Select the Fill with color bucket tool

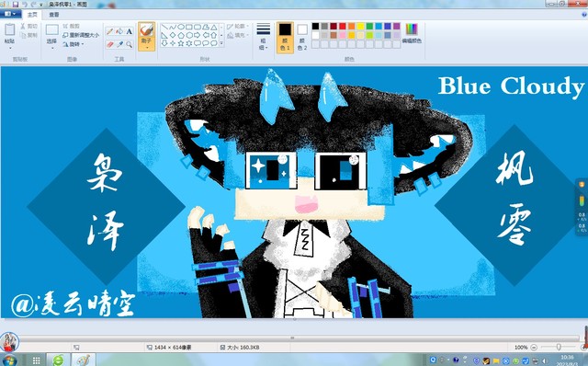tap(119, 31)
